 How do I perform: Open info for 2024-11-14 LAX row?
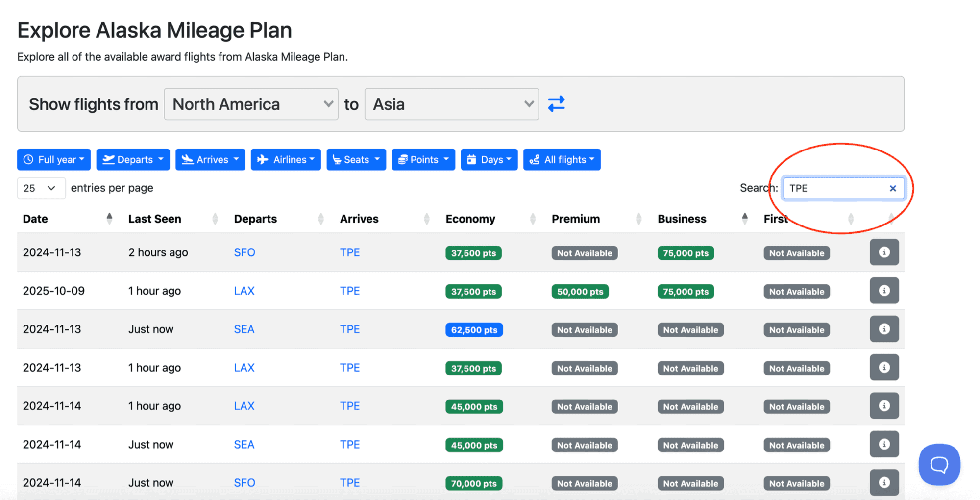pyautogui.click(x=884, y=406)
